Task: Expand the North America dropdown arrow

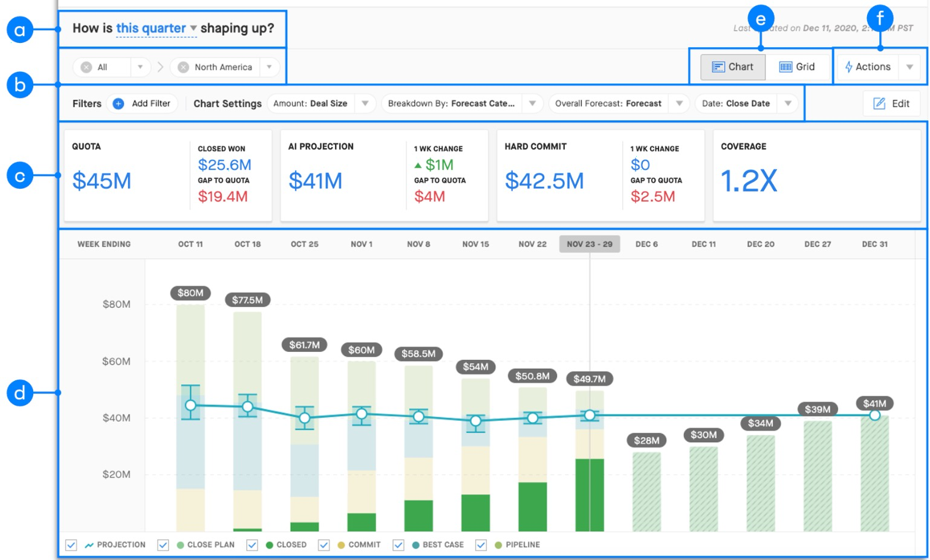Action: point(269,67)
